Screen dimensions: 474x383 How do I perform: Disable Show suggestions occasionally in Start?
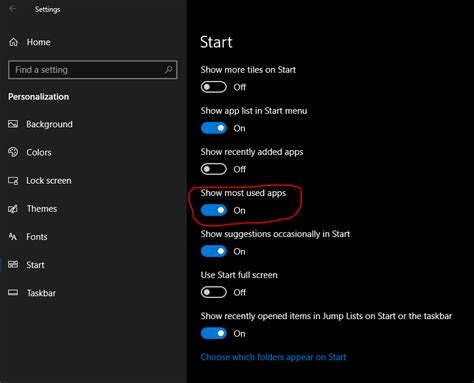click(x=214, y=251)
